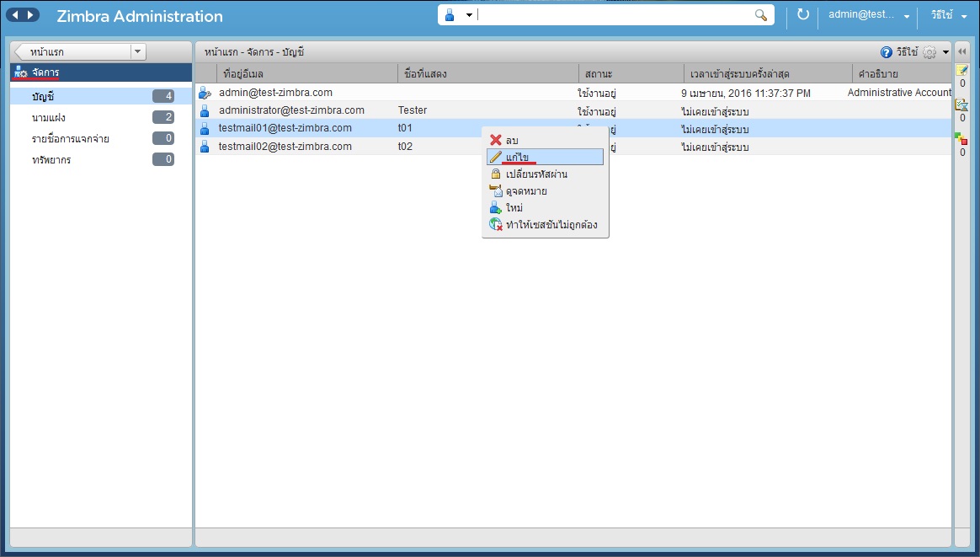Click the บัญชี count badge 4
The image size is (980, 557).
163,96
